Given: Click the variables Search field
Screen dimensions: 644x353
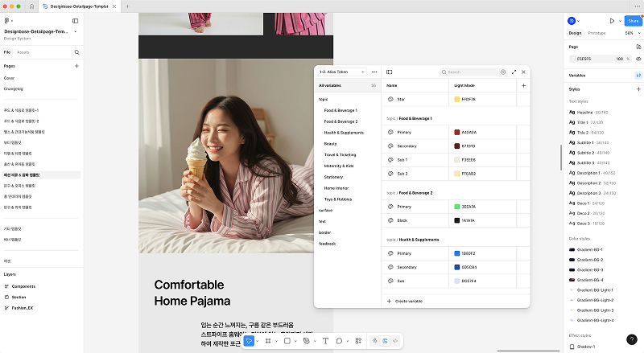Looking at the screenshot, I should click(470, 72).
